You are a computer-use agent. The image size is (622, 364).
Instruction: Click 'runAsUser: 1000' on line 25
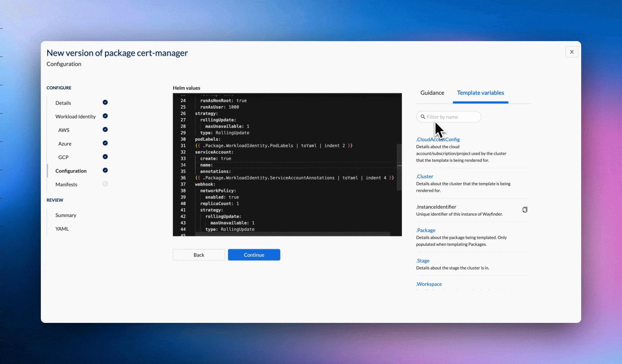pyautogui.click(x=220, y=107)
